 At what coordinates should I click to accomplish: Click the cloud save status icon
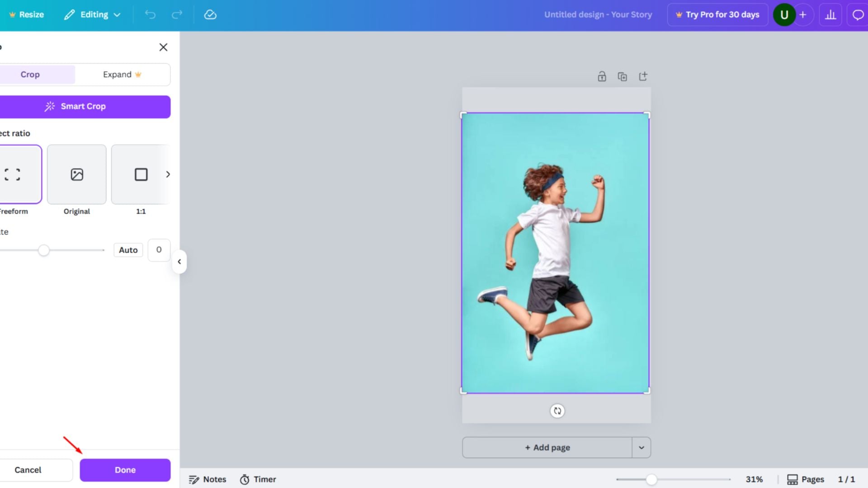click(210, 14)
